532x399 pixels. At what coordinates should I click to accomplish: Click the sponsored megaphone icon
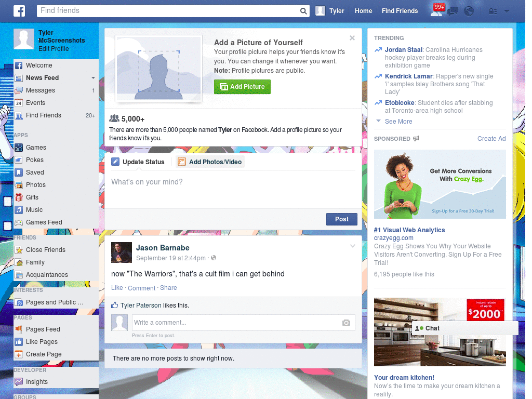tap(416, 138)
